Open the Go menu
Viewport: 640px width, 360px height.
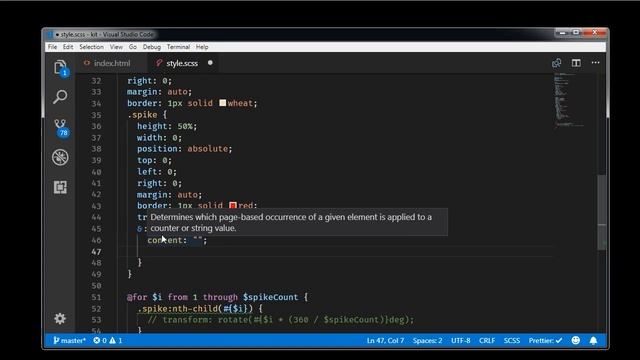click(133, 47)
